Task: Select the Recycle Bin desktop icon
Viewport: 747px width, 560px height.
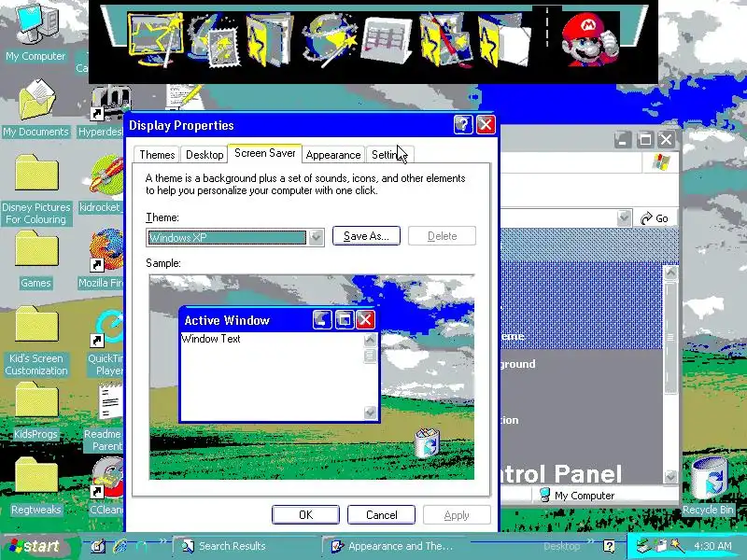Action: (x=709, y=485)
